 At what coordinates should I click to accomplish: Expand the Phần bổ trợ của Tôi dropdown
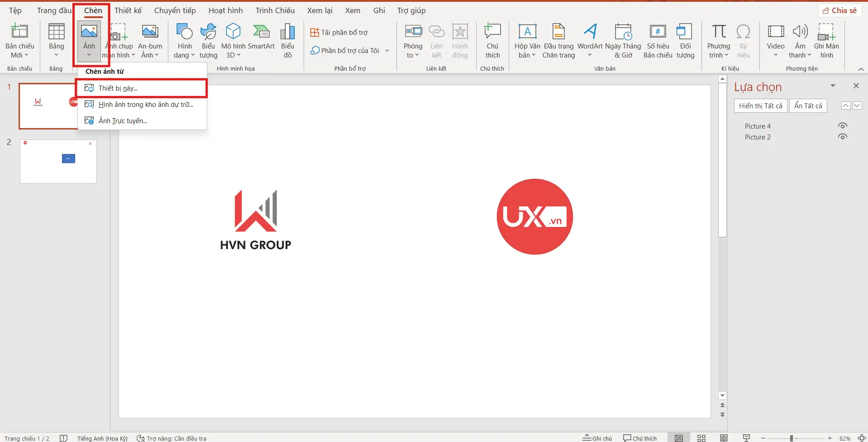coord(387,51)
